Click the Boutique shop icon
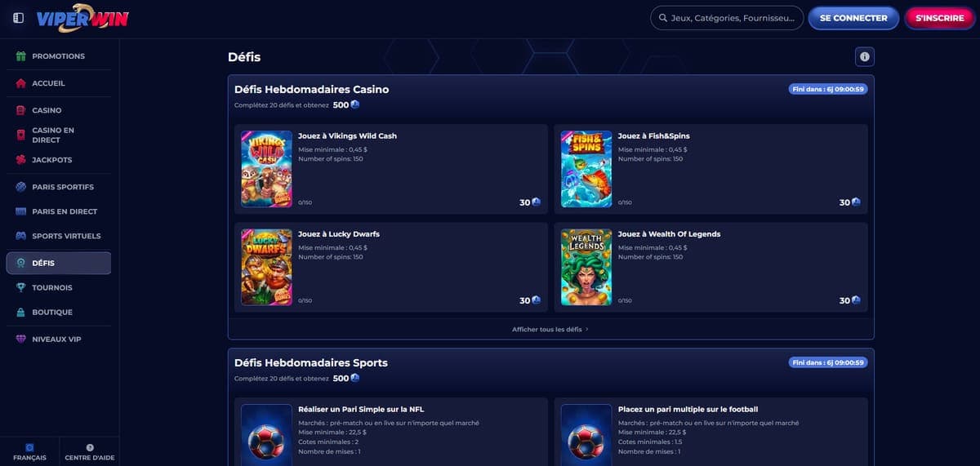Screen dimensions: 980x466 click(x=21, y=312)
